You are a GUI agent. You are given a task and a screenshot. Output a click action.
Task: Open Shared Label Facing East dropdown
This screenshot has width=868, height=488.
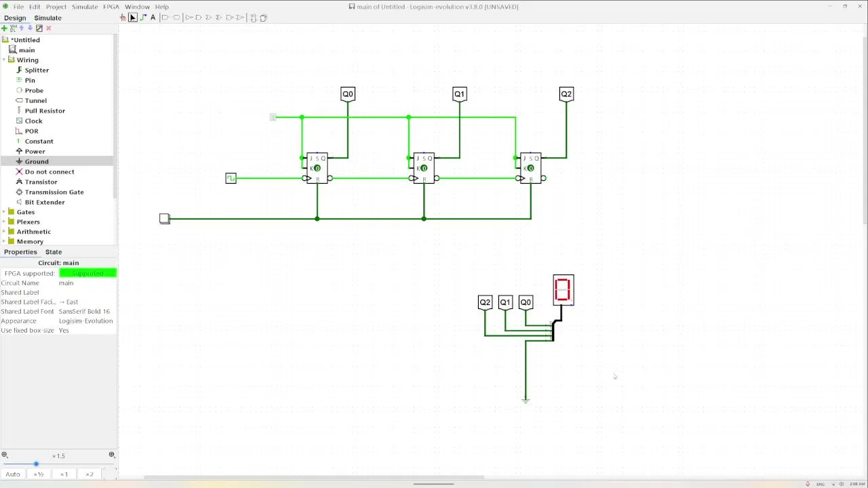[x=87, y=302]
